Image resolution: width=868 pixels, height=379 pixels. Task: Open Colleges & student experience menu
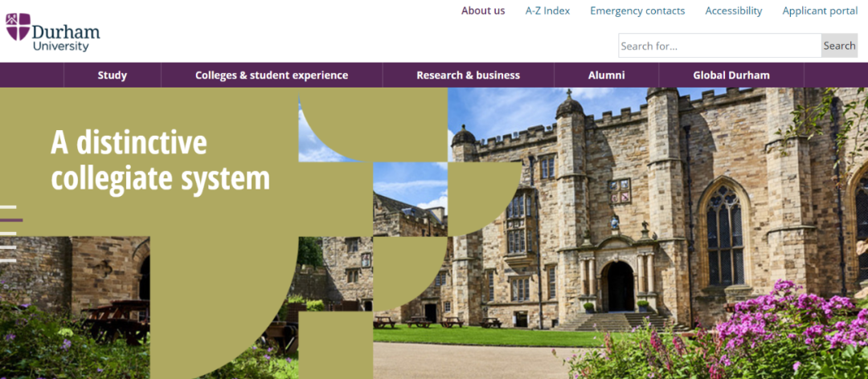coord(272,75)
